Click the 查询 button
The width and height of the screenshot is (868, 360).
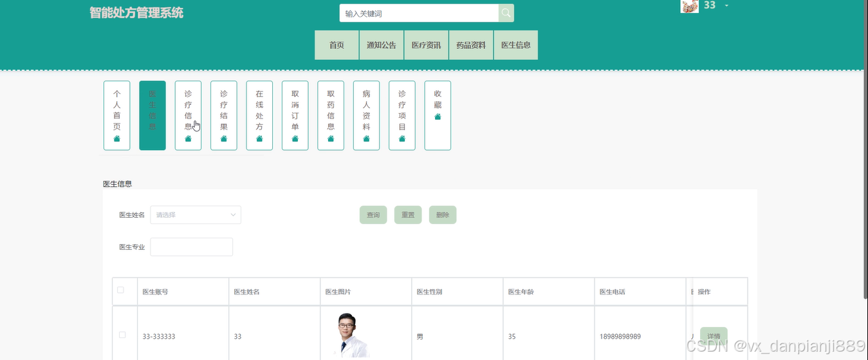pyautogui.click(x=373, y=215)
